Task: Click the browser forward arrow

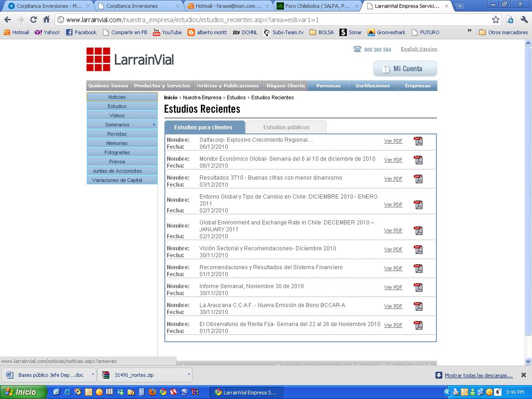Action: pyautogui.click(x=20, y=20)
